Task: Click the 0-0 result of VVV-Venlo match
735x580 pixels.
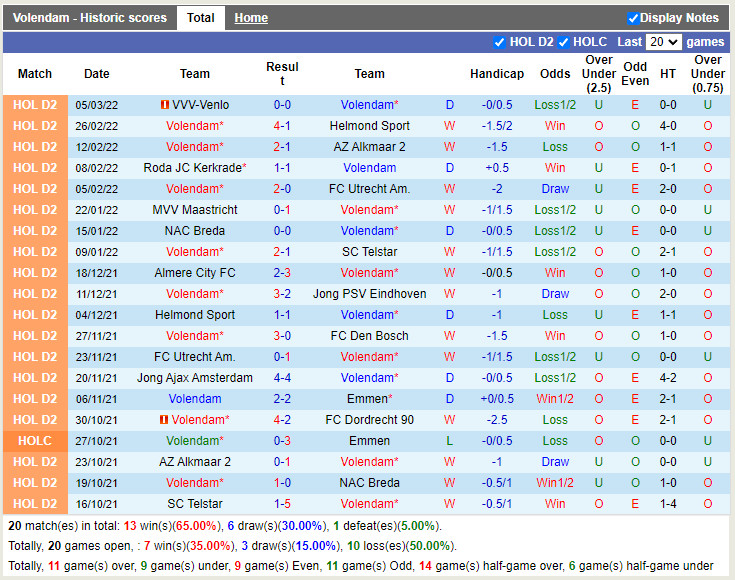Action: point(282,105)
